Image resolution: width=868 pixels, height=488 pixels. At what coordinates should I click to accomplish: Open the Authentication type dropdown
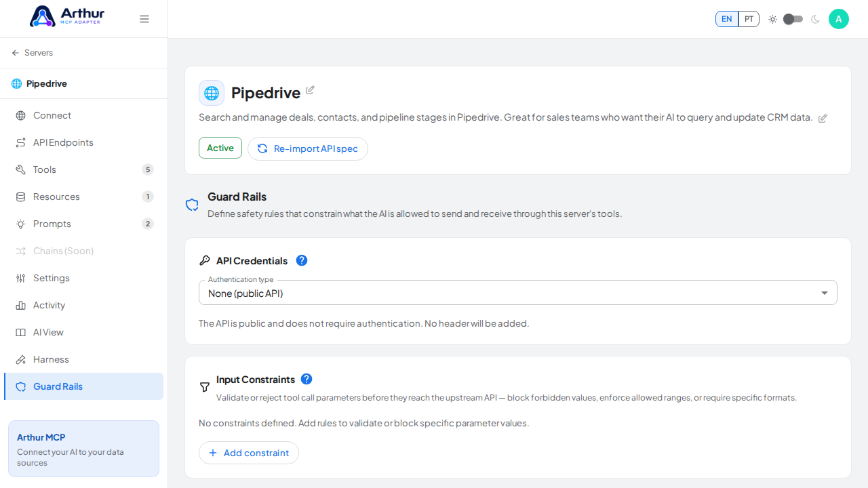pos(518,293)
